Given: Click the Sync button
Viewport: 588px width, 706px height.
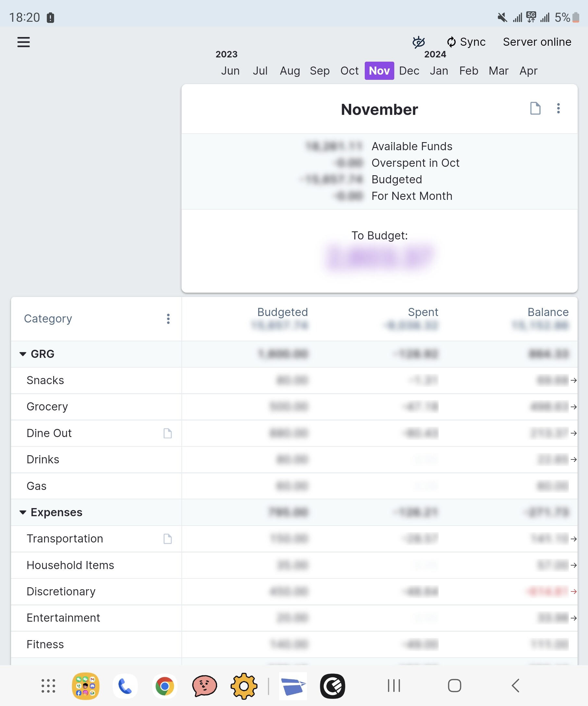Looking at the screenshot, I should [x=466, y=42].
